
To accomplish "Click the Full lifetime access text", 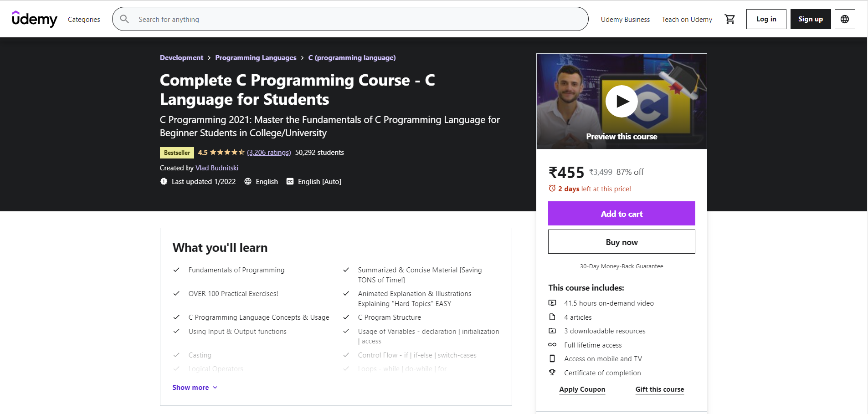I will point(593,345).
